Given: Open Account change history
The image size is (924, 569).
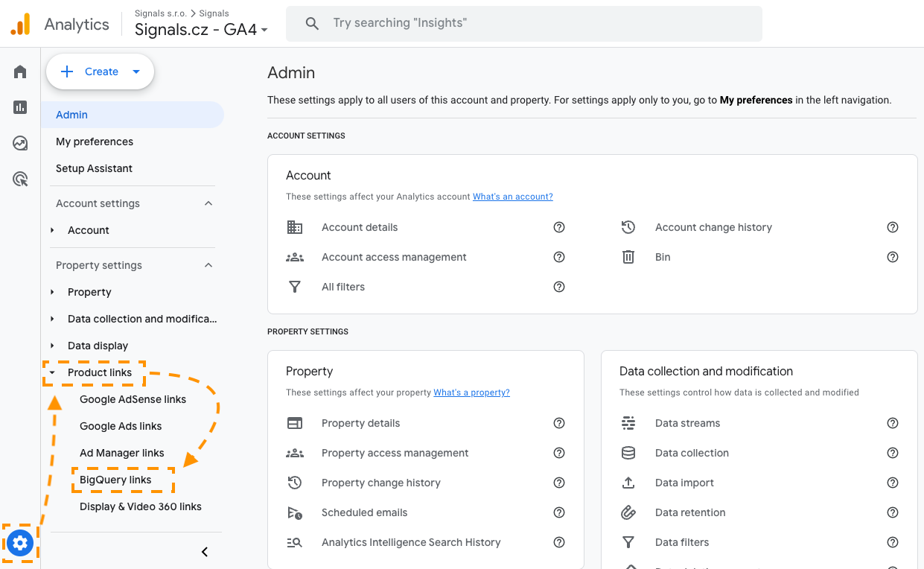Looking at the screenshot, I should click(713, 227).
